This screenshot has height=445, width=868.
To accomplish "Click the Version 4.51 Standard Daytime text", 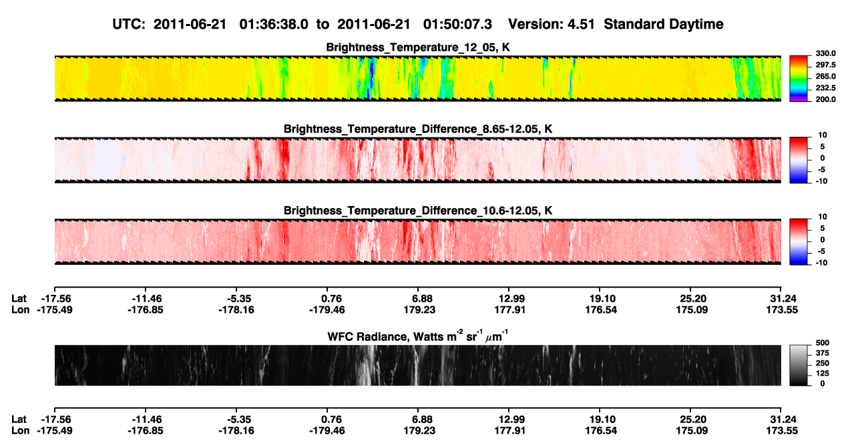I will 616,24.
